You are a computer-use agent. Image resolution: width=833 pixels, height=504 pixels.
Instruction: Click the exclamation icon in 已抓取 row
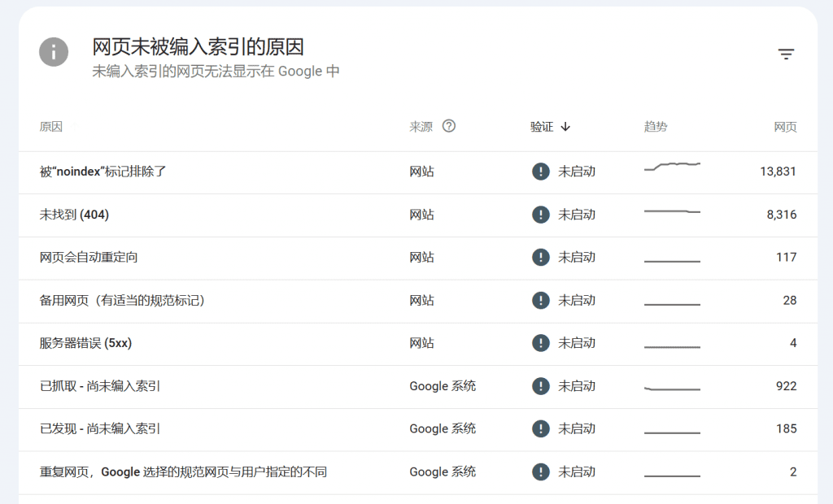tap(541, 386)
